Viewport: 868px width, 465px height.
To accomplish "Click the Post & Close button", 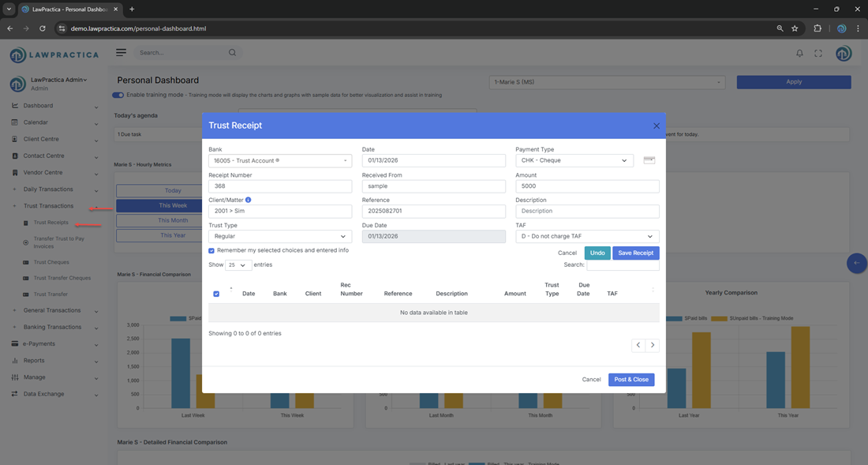I will pos(630,380).
